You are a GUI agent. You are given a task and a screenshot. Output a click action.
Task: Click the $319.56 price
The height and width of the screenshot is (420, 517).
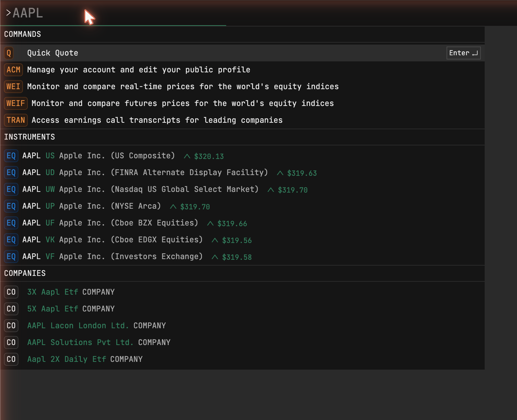tap(237, 240)
